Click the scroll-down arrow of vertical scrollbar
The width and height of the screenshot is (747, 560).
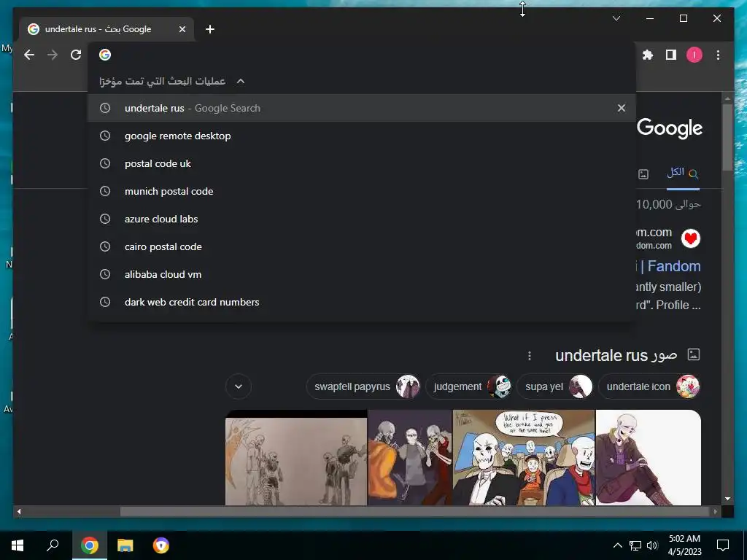pyautogui.click(x=727, y=499)
